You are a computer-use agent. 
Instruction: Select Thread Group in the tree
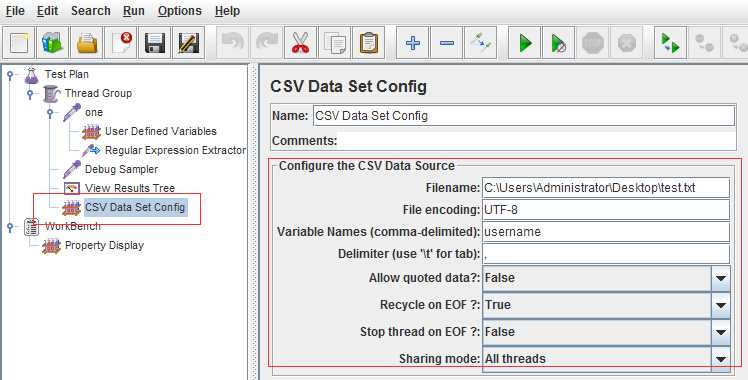[x=98, y=93]
